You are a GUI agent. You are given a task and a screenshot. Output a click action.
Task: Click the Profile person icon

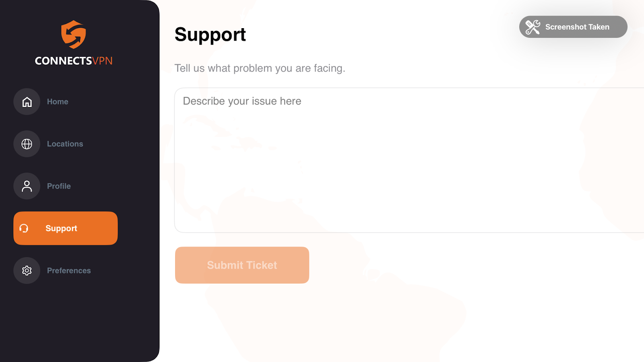(x=27, y=186)
